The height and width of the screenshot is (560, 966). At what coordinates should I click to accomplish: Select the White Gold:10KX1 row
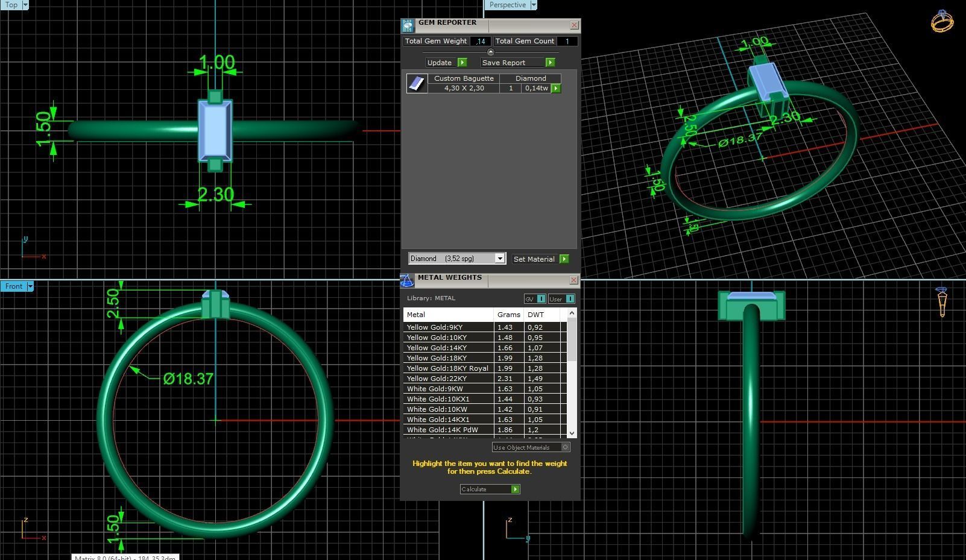(485, 399)
